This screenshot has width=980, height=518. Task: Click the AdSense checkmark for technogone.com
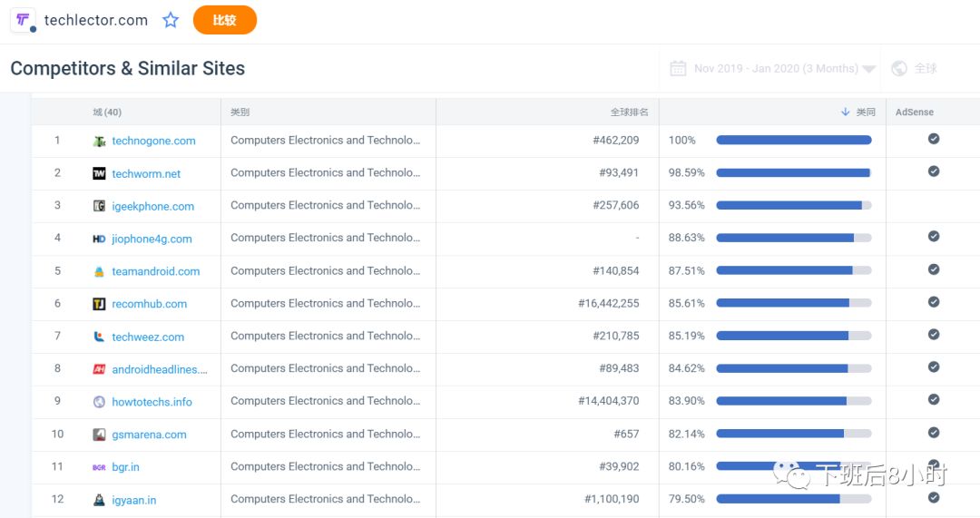934,139
